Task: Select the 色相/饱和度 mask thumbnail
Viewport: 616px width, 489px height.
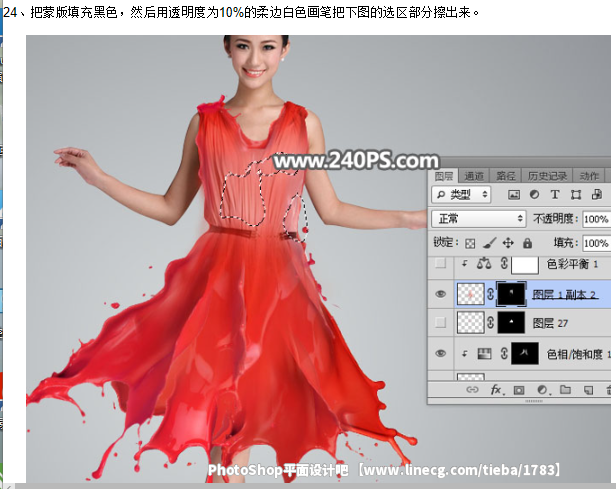Action: (525, 353)
